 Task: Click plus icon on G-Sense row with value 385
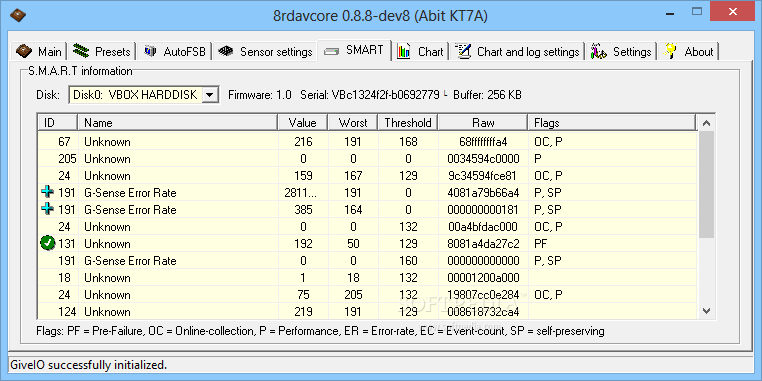pyautogui.click(x=47, y=209)
